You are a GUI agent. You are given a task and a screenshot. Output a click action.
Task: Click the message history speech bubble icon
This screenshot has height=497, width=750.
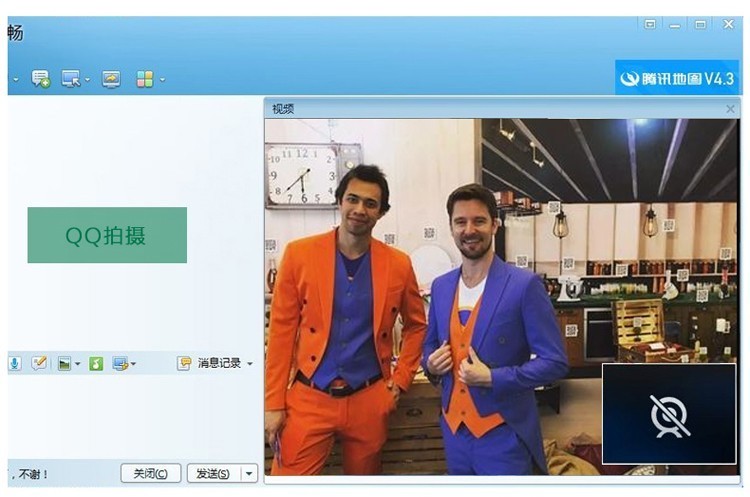pyautogui.click(x=184, y=364)
